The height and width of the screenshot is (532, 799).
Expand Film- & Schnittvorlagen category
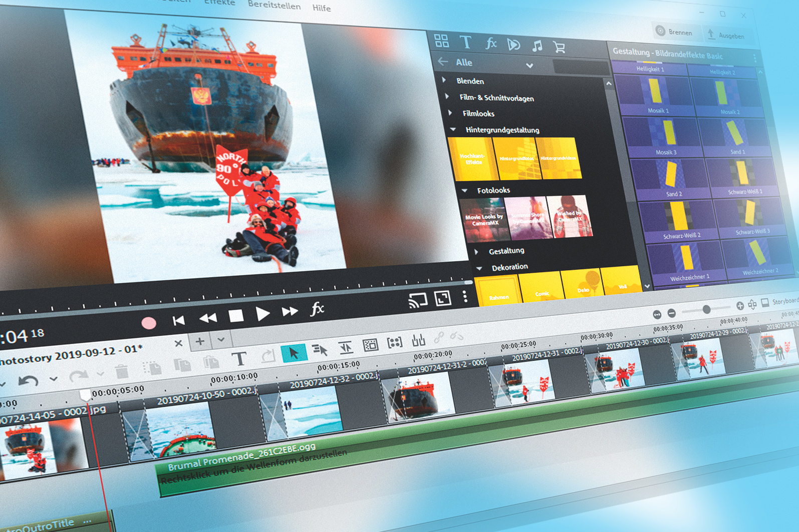(447, 97)
